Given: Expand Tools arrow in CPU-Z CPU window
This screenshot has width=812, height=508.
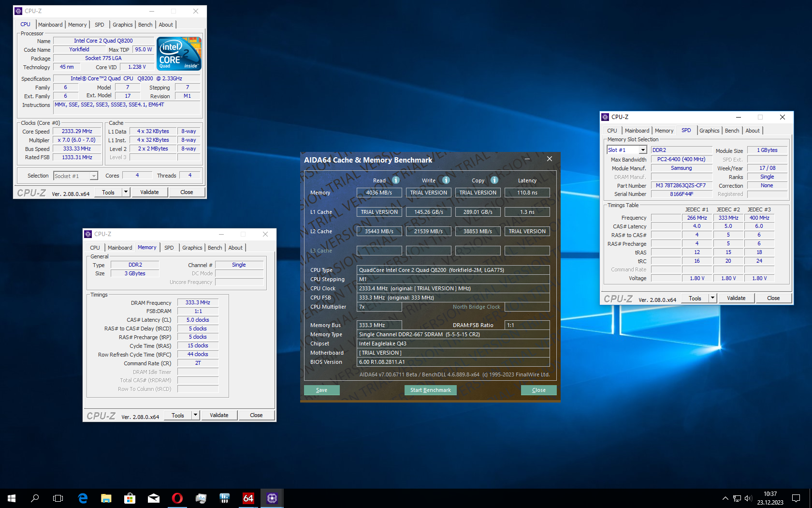Looking at the screenshot, I should [126, 192].
